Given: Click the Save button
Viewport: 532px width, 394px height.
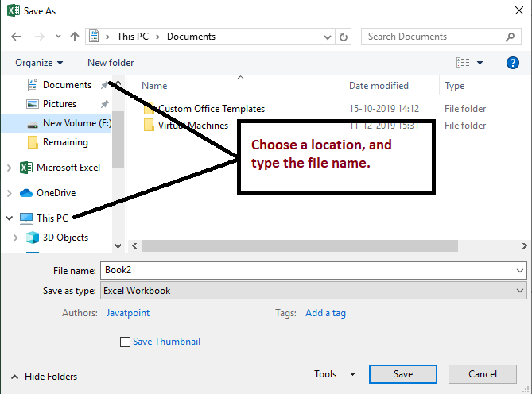Looking at the screenshot, I should coord(403,374).
